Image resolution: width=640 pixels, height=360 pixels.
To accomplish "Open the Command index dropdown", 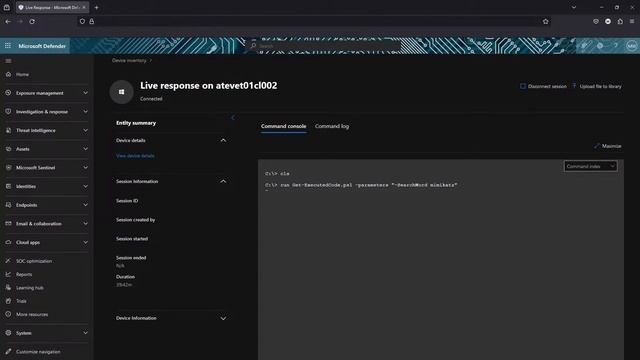I will point(591,166).
